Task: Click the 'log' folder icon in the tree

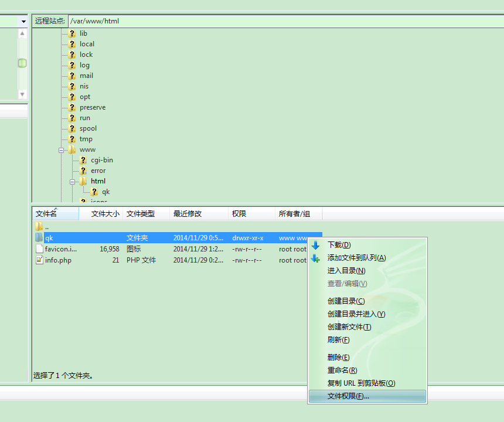Action: click(x=72, y=65)
